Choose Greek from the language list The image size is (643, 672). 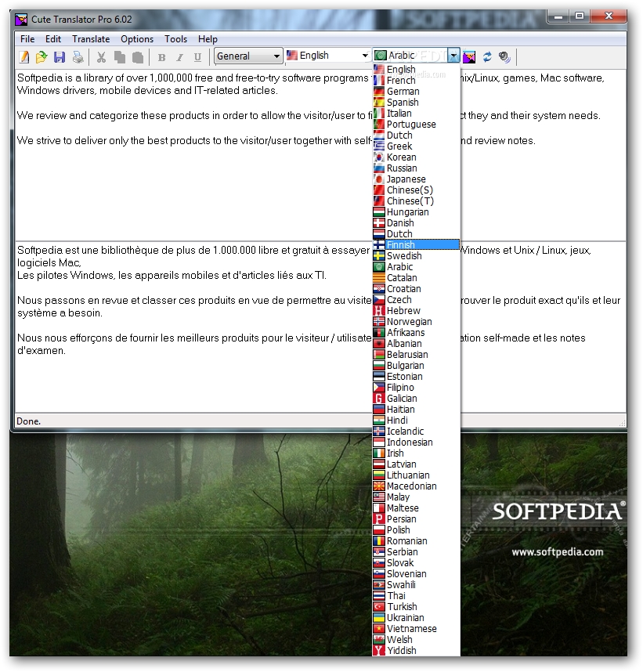pyautogui.click(x=416, y=146)
